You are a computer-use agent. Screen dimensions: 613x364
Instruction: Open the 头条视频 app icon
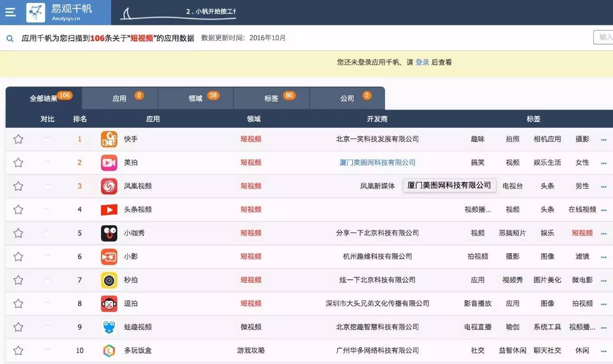pos(109,210)
